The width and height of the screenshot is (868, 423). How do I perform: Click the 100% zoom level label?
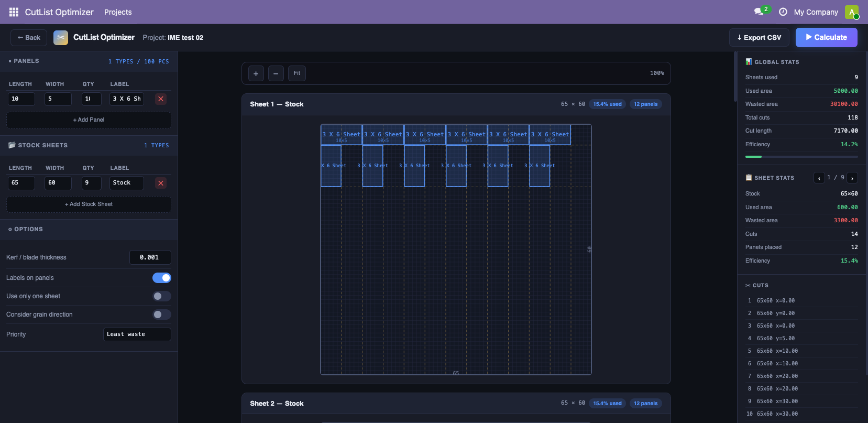coord(657,73)
